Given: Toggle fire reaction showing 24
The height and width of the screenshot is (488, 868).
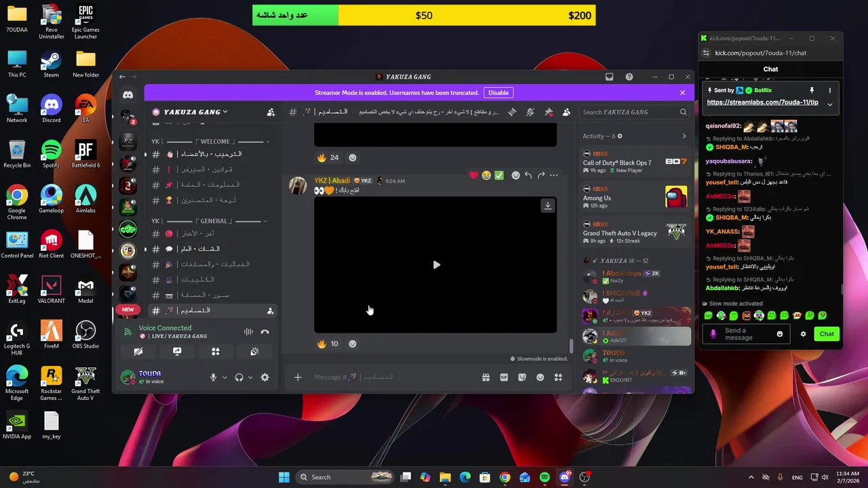Looking at the screenshot, I should pos(328,157).
